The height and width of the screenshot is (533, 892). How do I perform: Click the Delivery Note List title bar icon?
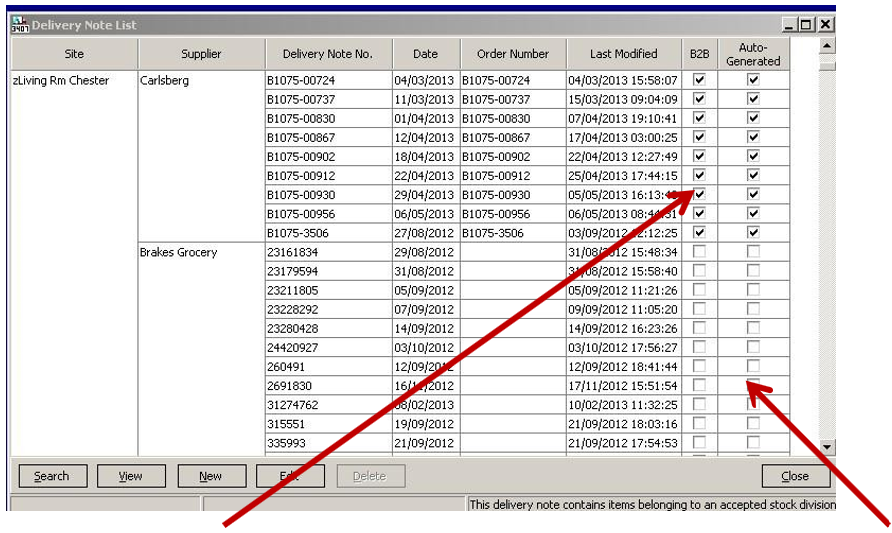[x=20, y=25]
